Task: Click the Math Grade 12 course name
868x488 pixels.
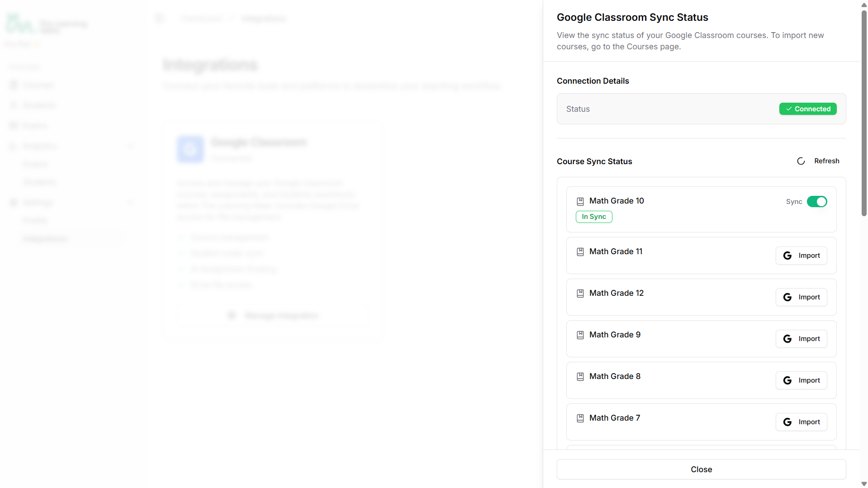Action: (x=617, y=293)
